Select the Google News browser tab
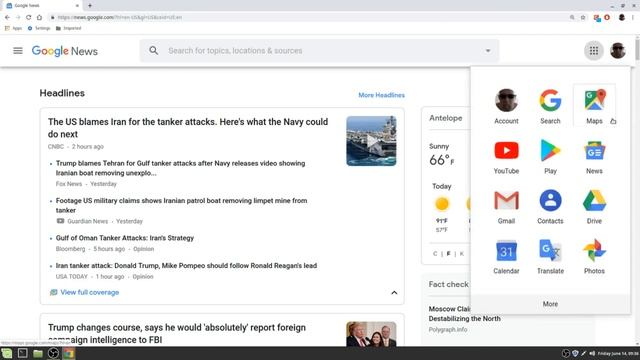The width and height of the screenshot is (640, 360). pos(42,5)
